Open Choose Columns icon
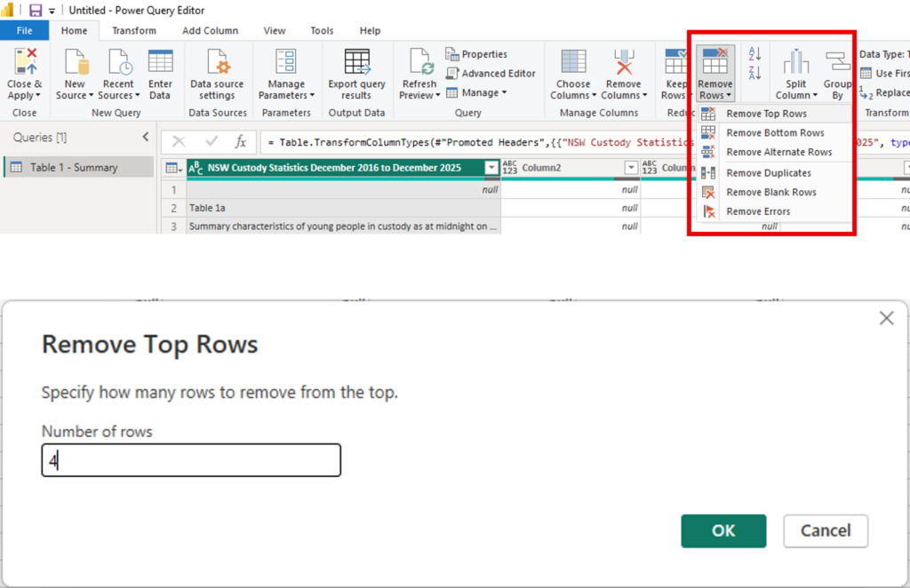The image size is (910, 588). [x=573, y=63]
